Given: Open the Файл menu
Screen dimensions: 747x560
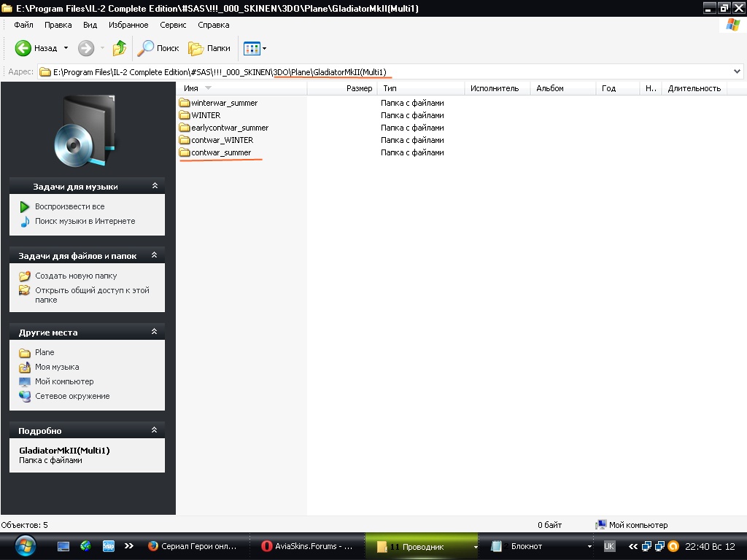Looking at the screenshot, I should click(23, 25).
